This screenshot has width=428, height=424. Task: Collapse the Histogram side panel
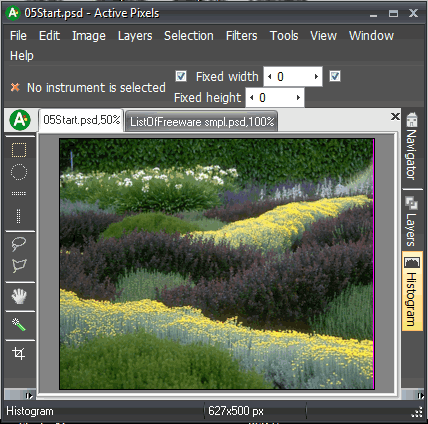coord(412,292)
